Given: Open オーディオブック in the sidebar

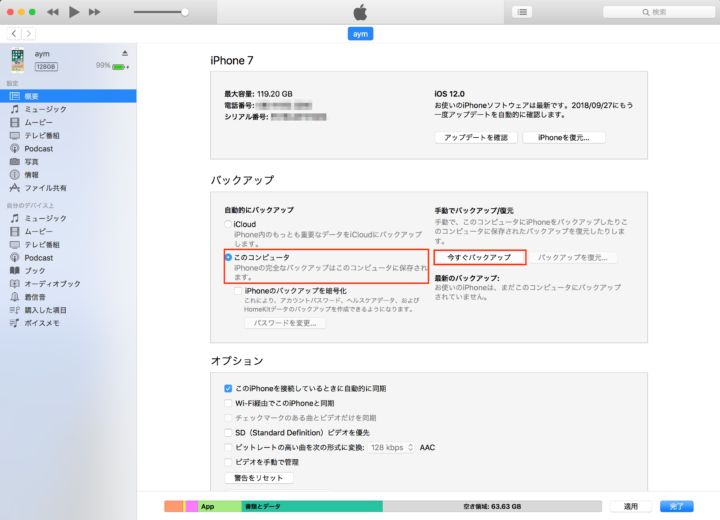Looking at the screenshot, I should [x=68, y=284].
